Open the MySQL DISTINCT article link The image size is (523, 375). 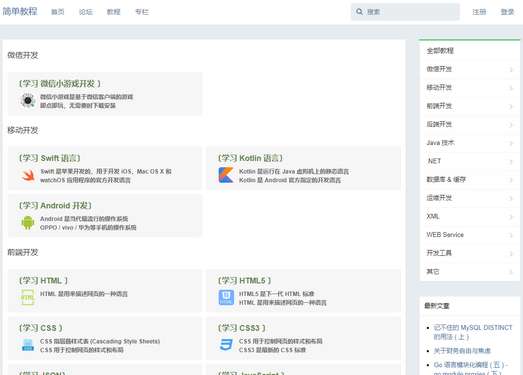(x=473, y=332)
